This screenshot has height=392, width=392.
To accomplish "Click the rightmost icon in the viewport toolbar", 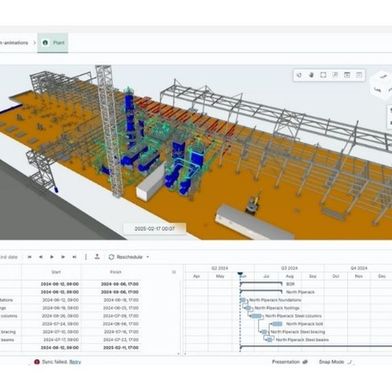I will tap(359, 75).
